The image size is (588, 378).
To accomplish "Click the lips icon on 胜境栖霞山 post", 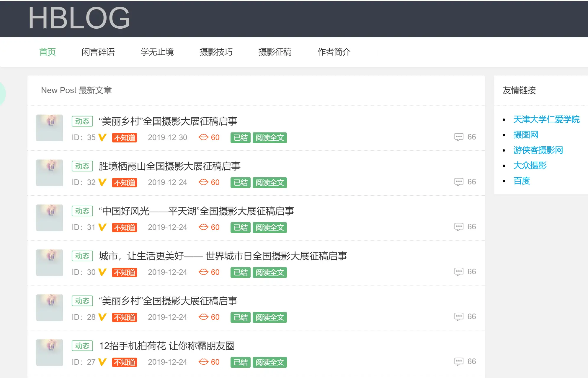I will click(x=203, y=182).
